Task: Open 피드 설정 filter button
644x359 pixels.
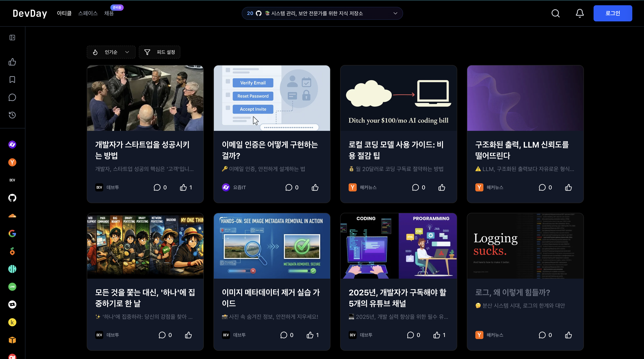Action: click(160, 52)
